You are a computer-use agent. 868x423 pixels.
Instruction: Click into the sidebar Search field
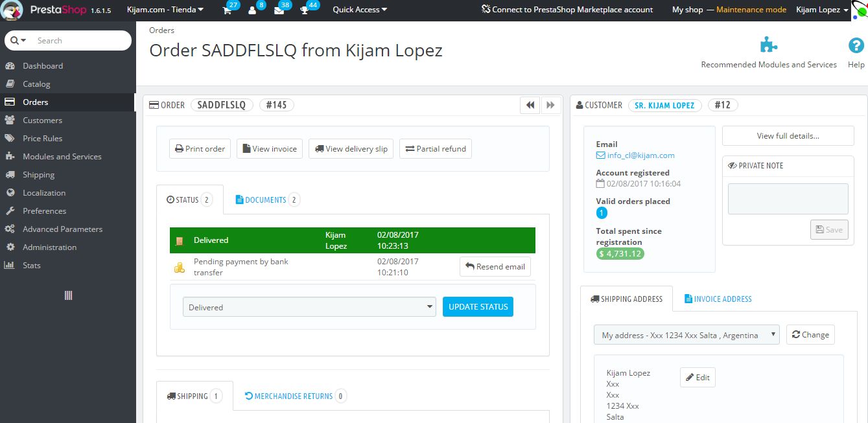[81, 41]
